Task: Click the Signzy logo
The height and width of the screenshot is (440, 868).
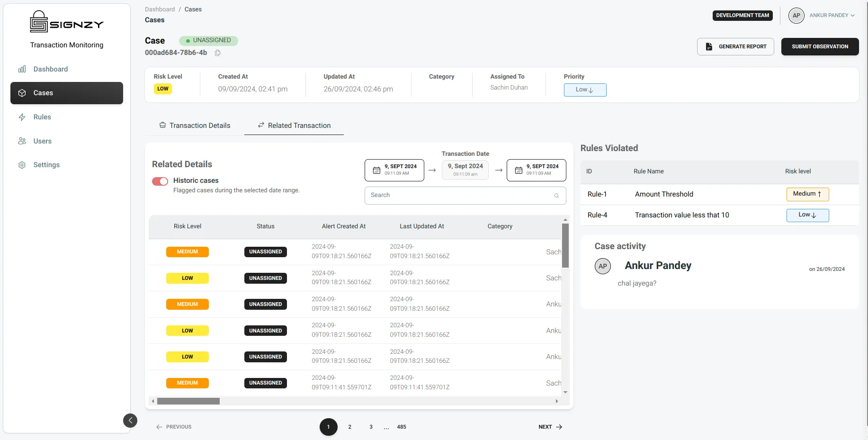Action: coord(67,22)
